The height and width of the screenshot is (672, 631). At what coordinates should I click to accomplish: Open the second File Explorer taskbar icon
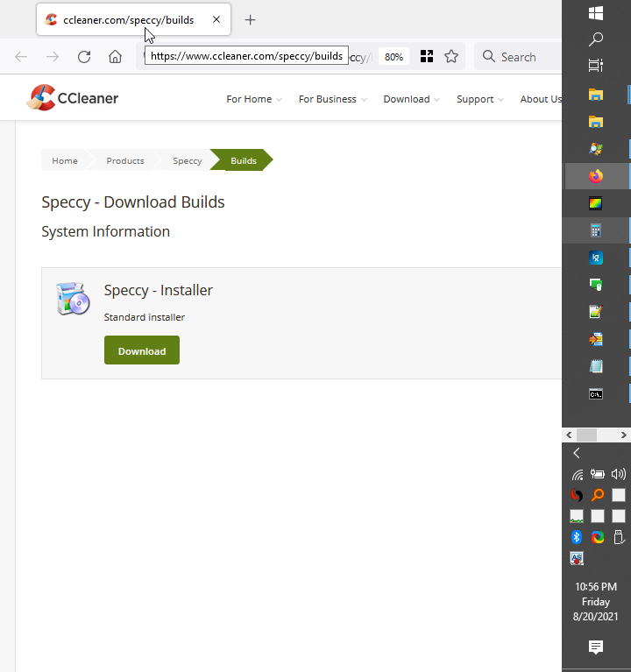click(x=596, y=122)
